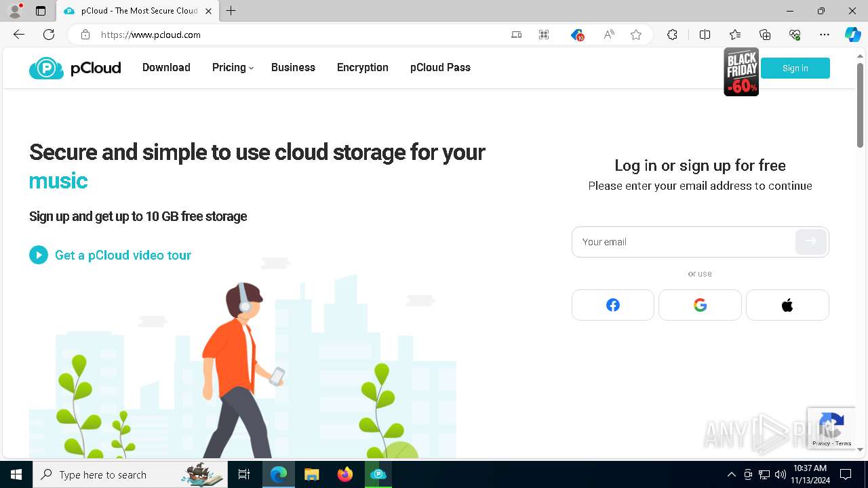This screenshot has height=488, width=868.
Task: Click the Sign in button
Action: (x=795, y=68)
